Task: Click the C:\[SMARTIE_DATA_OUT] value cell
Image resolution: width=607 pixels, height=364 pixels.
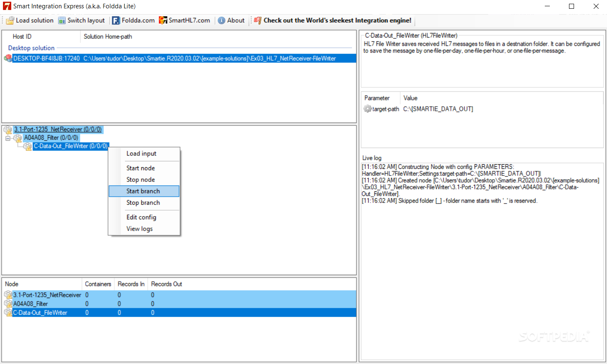Action: 438,109
